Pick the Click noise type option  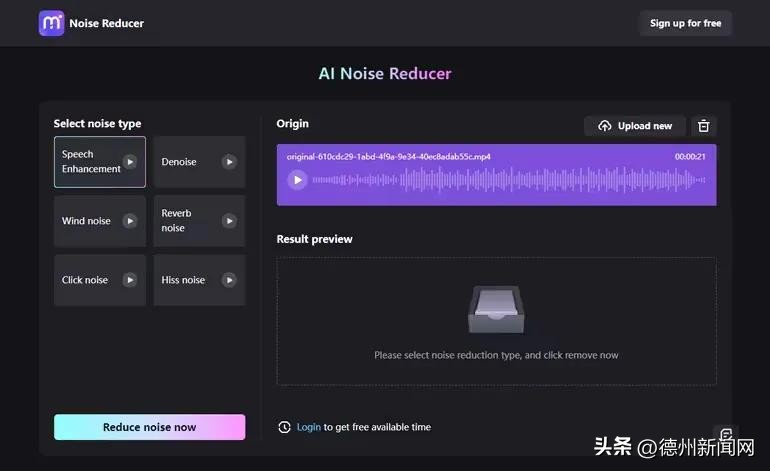86,280
